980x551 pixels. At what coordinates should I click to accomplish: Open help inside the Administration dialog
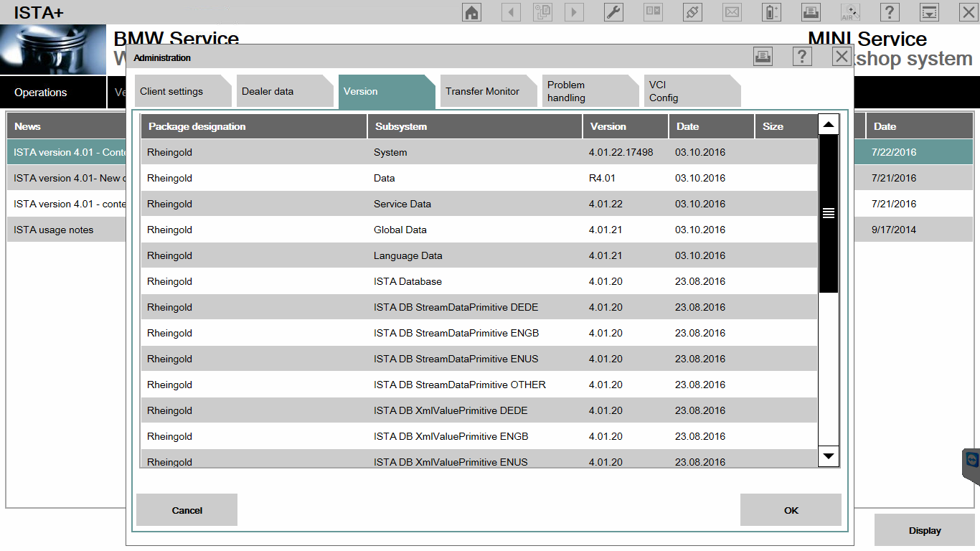[801, 56]
